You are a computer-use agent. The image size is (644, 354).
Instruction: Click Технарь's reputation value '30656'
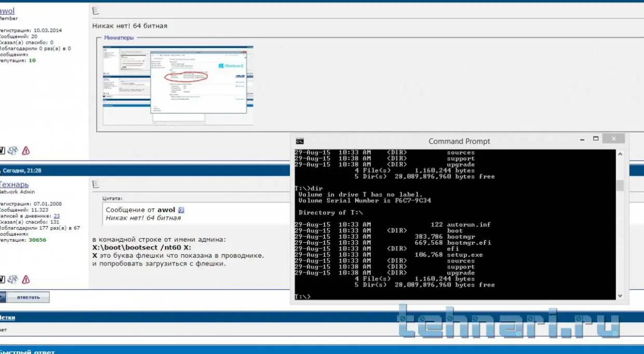(x=37, y=240)
